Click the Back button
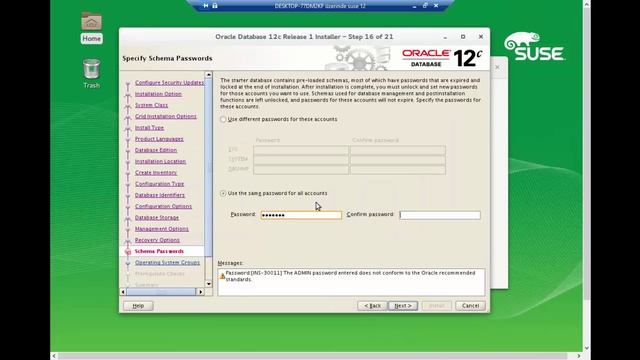The image size is (640, 360). coord(372,306)
